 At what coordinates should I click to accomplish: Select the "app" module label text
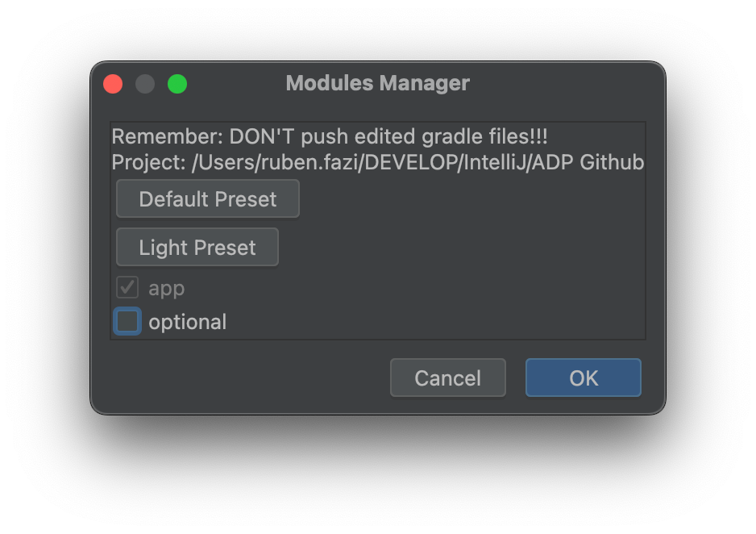pos(166,289)
